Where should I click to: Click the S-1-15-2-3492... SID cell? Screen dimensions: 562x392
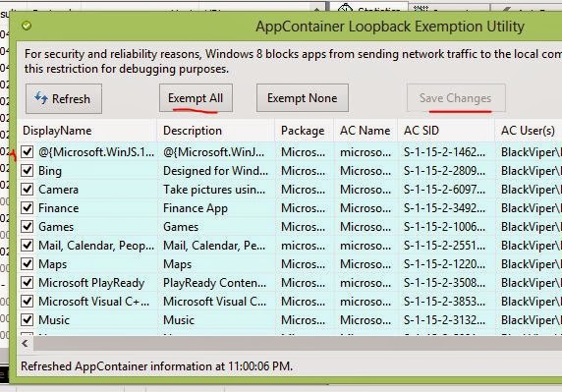444,208
